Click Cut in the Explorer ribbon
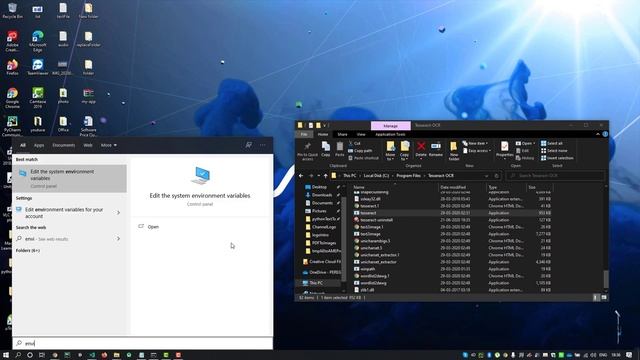Viewport: 640px width, 360px height. tap(354, 143)
